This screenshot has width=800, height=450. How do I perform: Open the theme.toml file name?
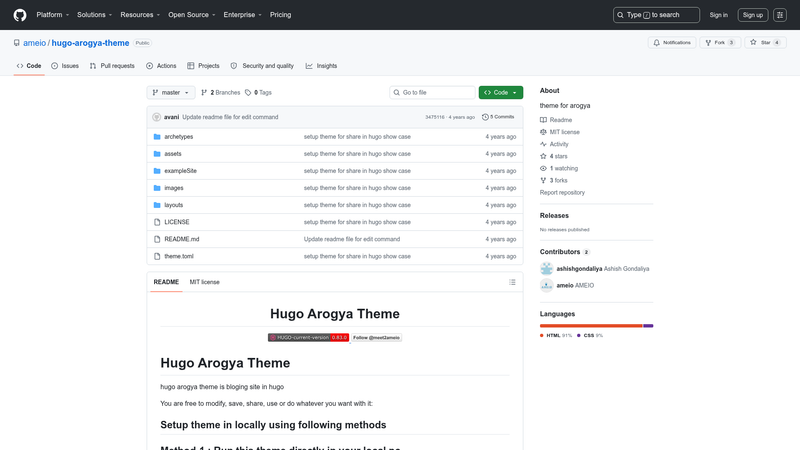pos(179,256)
